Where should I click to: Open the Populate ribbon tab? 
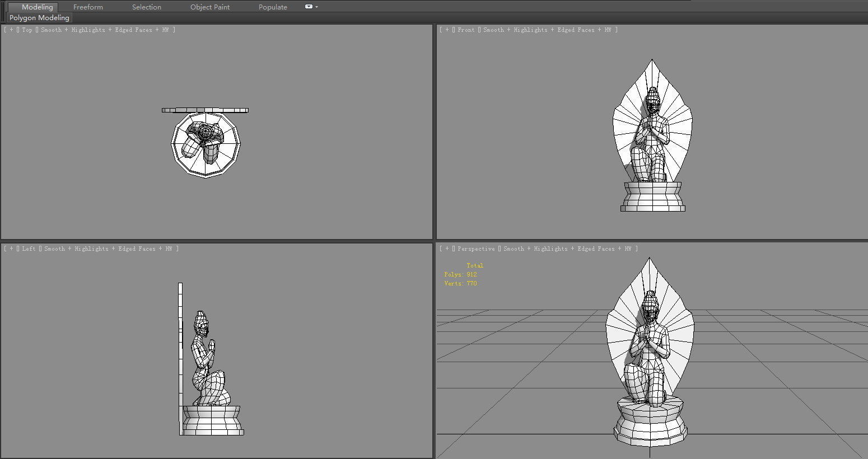coord(273,7)
